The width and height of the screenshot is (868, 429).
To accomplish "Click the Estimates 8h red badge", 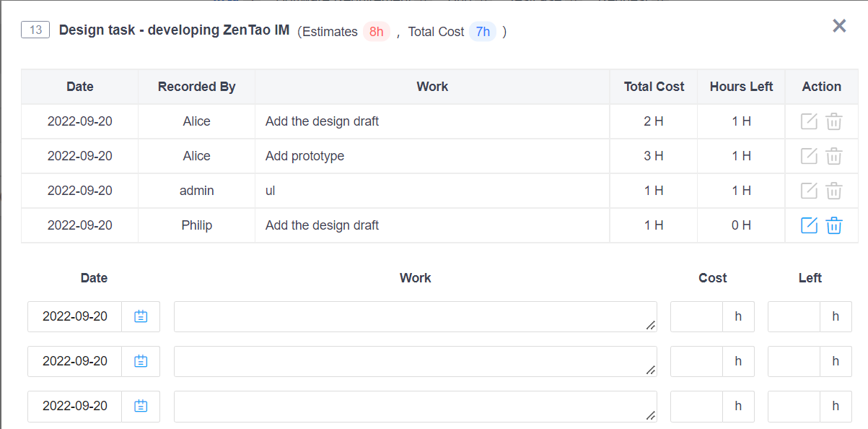I will pyautogui.click(x=376, y=32).
